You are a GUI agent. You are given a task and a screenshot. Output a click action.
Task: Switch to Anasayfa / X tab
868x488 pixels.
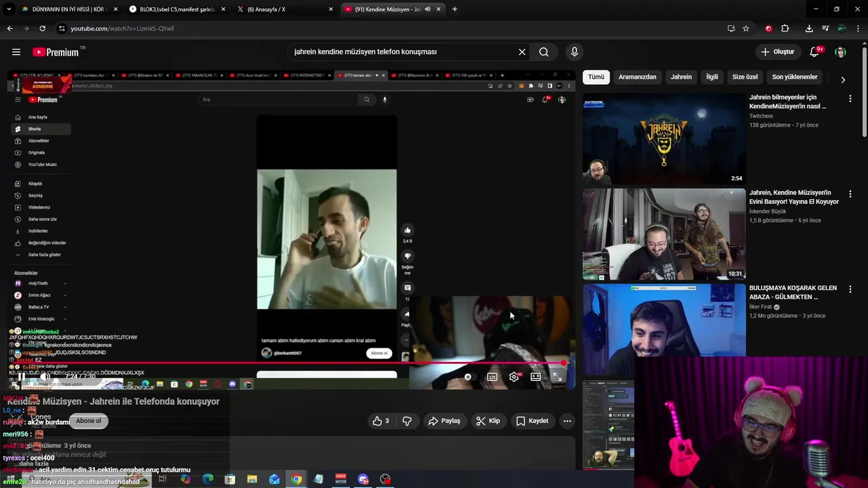285,9
